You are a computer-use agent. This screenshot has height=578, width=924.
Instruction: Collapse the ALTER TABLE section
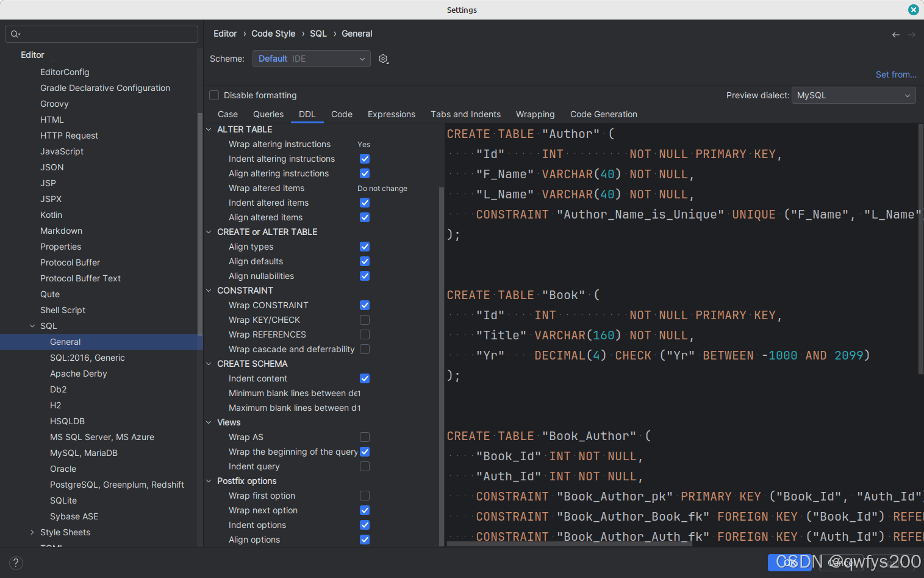click(209, 129)
